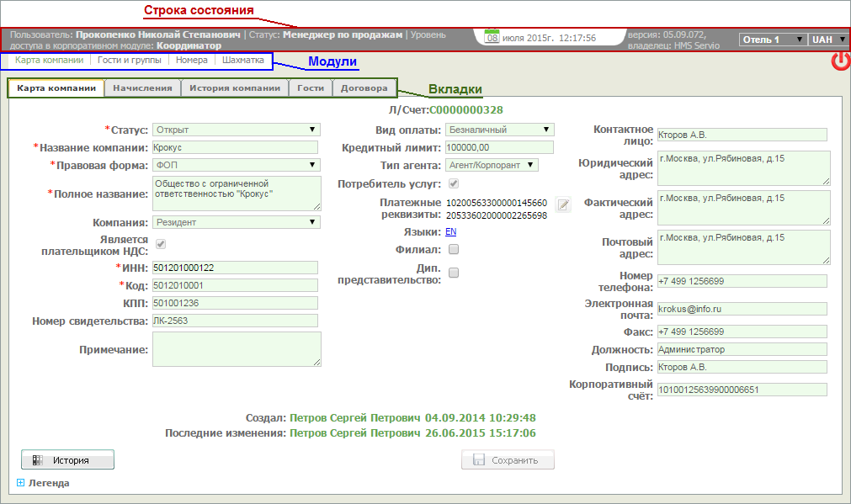Expand the Легенда plus icon
851x504 pixels.
[21, 483]
